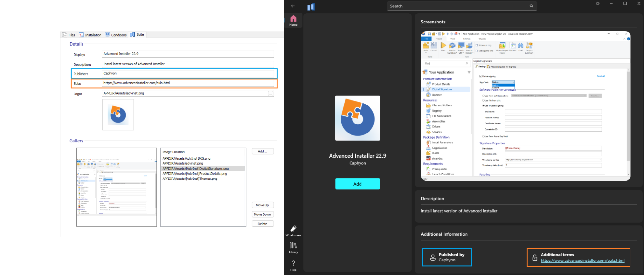Image resolution: width=644 pixels, height=275 pixels.
Task: Select the Files tab label
Action: [72, 35]
